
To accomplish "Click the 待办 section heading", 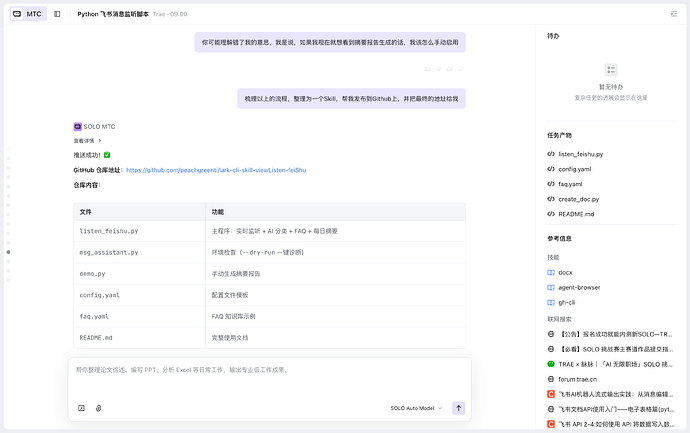I will point(553,36).
